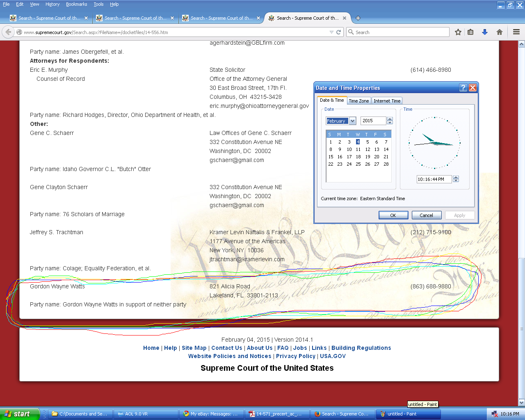Click the help question mark in dialog
This screenshot has width=525, height=420.
point(463,88)
